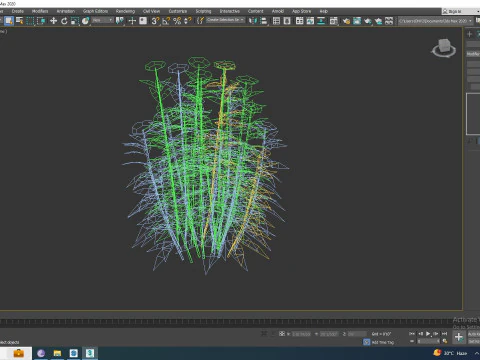
Task: Open Render Setup teapot icon
Action: (x=346, y=21)
